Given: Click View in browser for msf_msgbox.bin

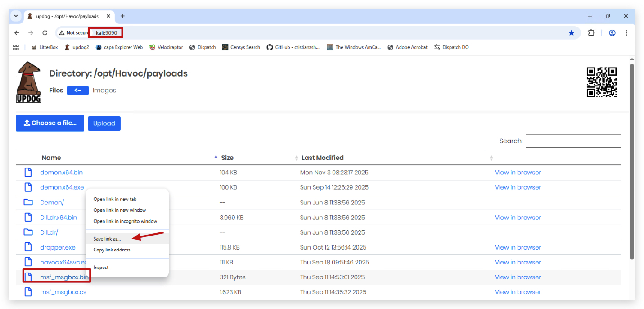Looking at the screenshot, I should 518,277.
